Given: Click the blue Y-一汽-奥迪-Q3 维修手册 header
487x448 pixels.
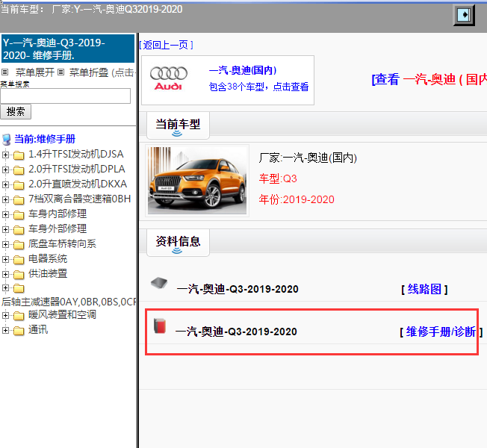Looking at the screenshot, I should (68, 49).
